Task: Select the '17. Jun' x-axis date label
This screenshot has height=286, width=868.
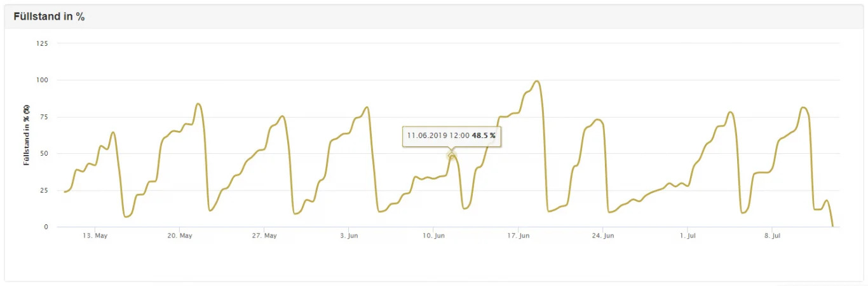Action: [x=519, y=236]
